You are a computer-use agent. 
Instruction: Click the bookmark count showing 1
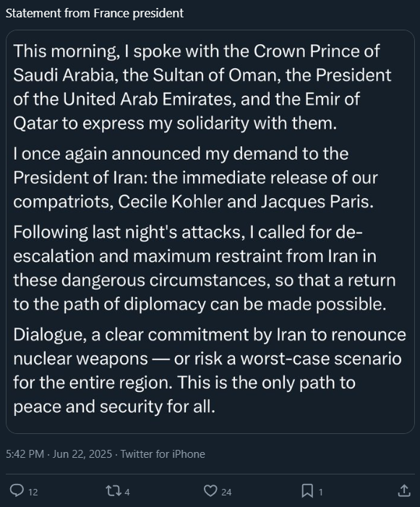(x=320, y=492)
